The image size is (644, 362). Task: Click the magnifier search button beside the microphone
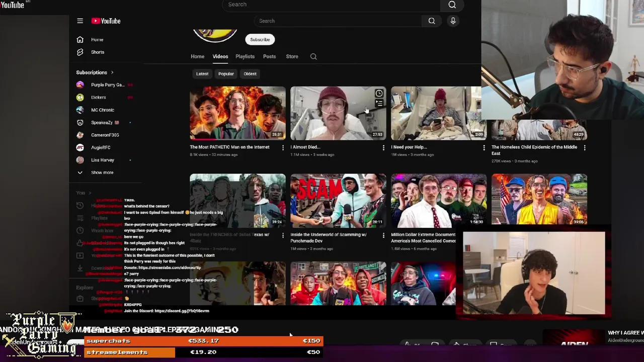[432, 21]
